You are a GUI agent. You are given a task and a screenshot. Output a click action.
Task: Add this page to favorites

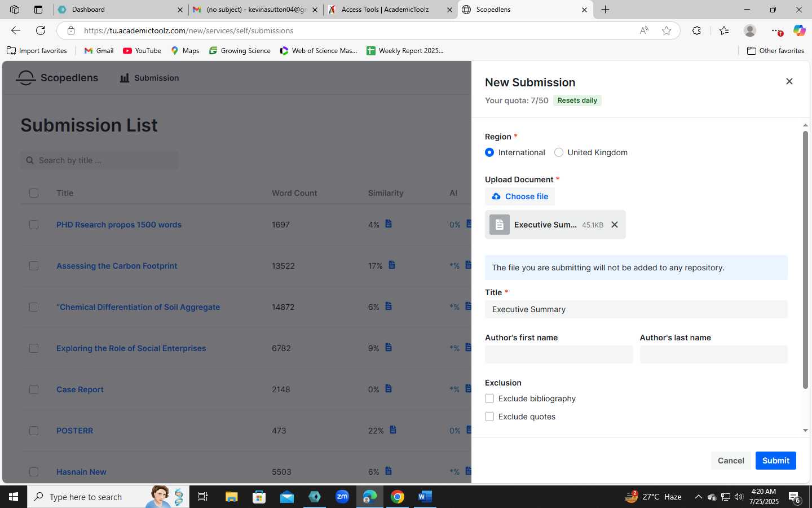(x=667, y=30)
